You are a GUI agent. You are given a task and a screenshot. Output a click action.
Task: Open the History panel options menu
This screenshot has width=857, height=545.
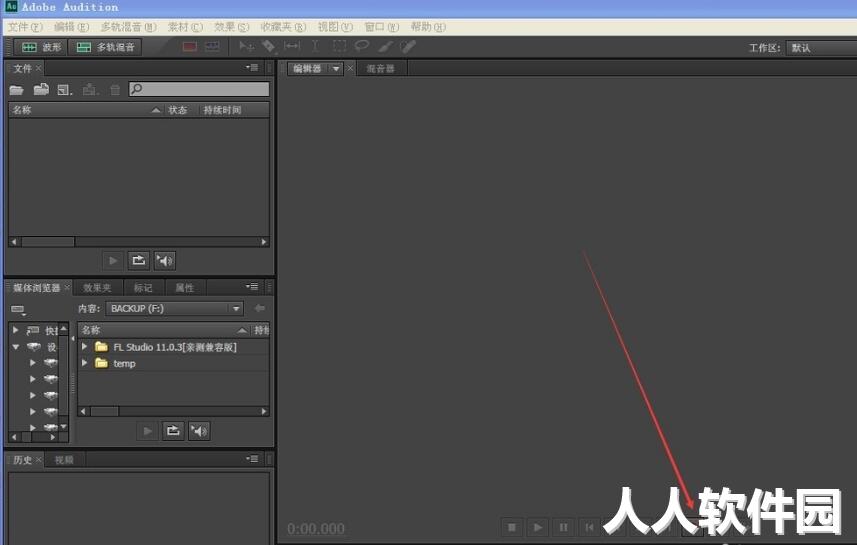pyautogui.click(x=252, y=459)
